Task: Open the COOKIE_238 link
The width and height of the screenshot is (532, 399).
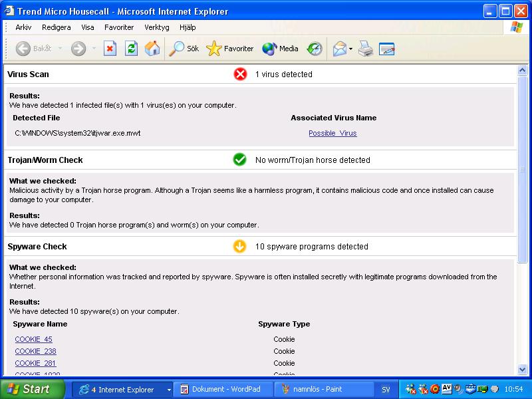Action: point(36,351)
